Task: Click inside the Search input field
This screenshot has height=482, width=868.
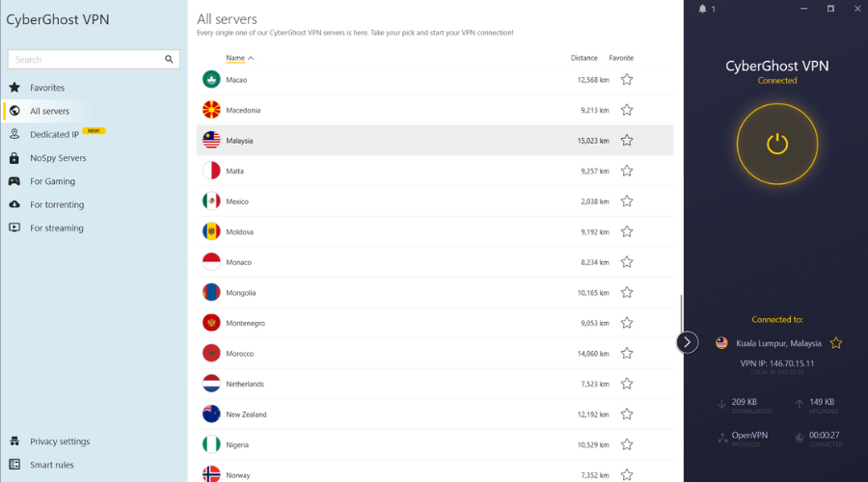Action: (x=87, y=60)
